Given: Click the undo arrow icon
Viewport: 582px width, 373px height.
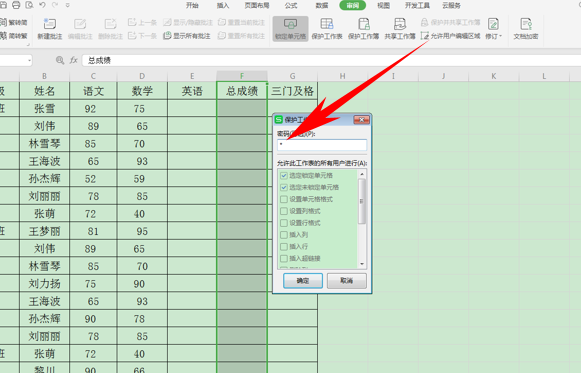Looking at the screenshot, I should click(x=42, y=5).
